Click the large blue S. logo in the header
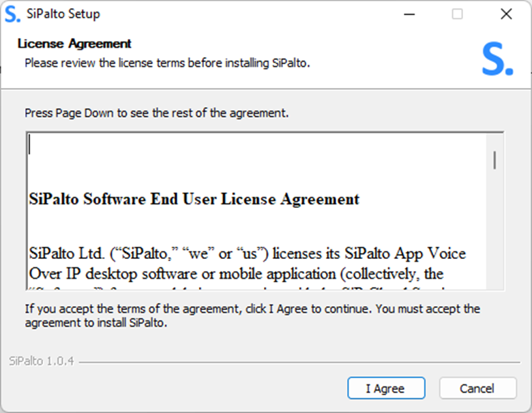Viewport: 532px width, 413px height. pos(498,59)
